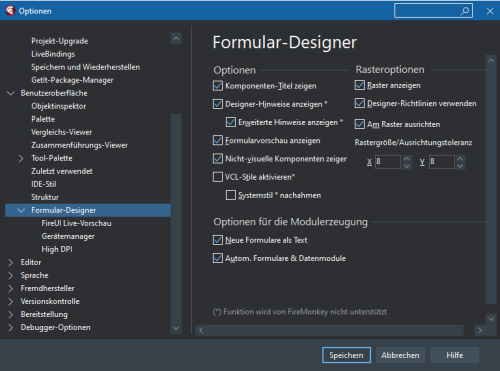Expand the Fremdhersteller tree node
Screen dimensions: 500x371
point(11,288)
